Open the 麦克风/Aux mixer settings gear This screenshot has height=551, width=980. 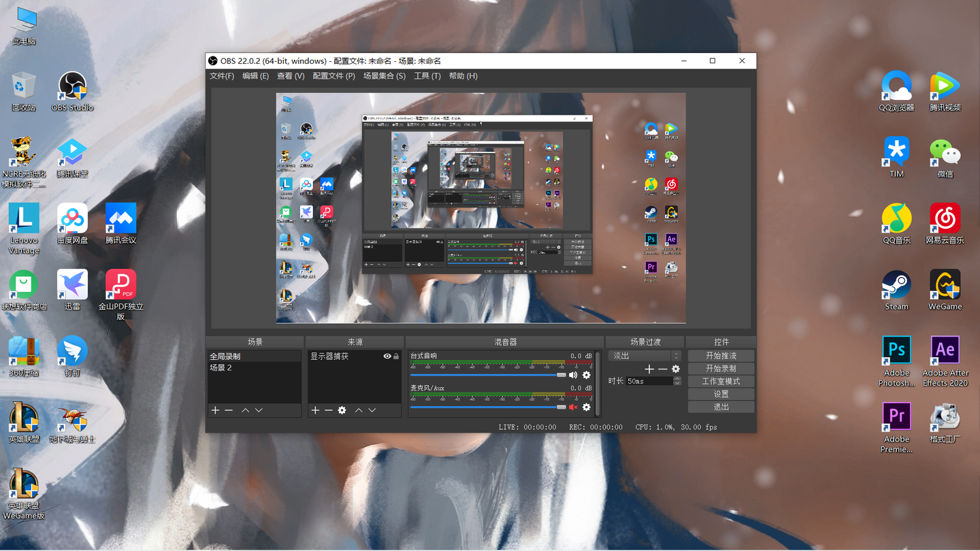pyautogui.click(x=587, y=407)
